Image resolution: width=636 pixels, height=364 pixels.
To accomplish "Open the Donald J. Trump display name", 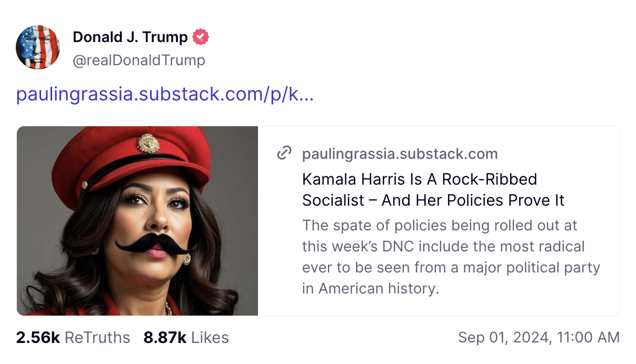I will point(130,37).
